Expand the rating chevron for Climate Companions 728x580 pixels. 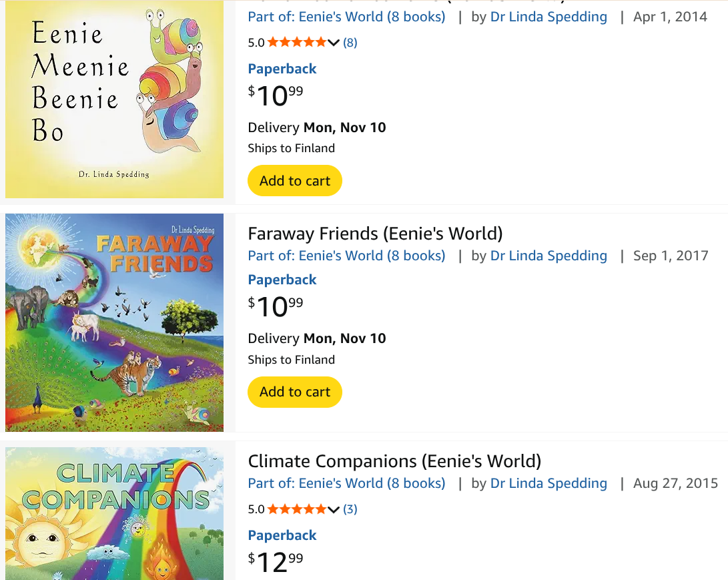click(334, 509)
